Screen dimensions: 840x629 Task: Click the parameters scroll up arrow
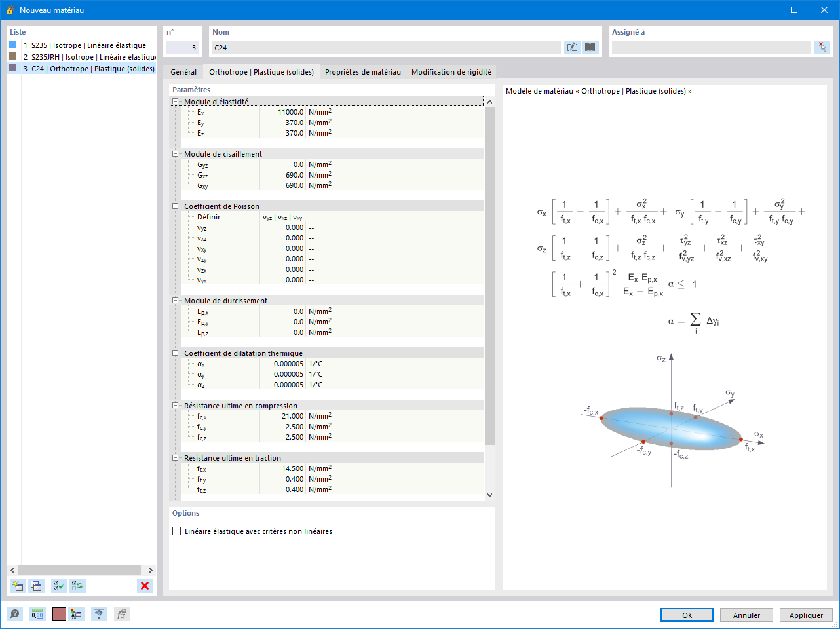[489, 102]
